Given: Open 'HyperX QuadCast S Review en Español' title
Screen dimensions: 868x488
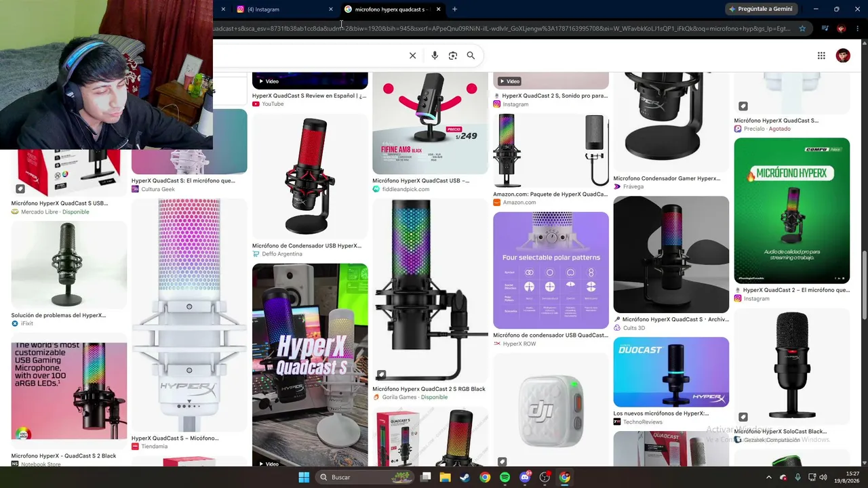Looking at the screenshot, I should coord(309,96).
